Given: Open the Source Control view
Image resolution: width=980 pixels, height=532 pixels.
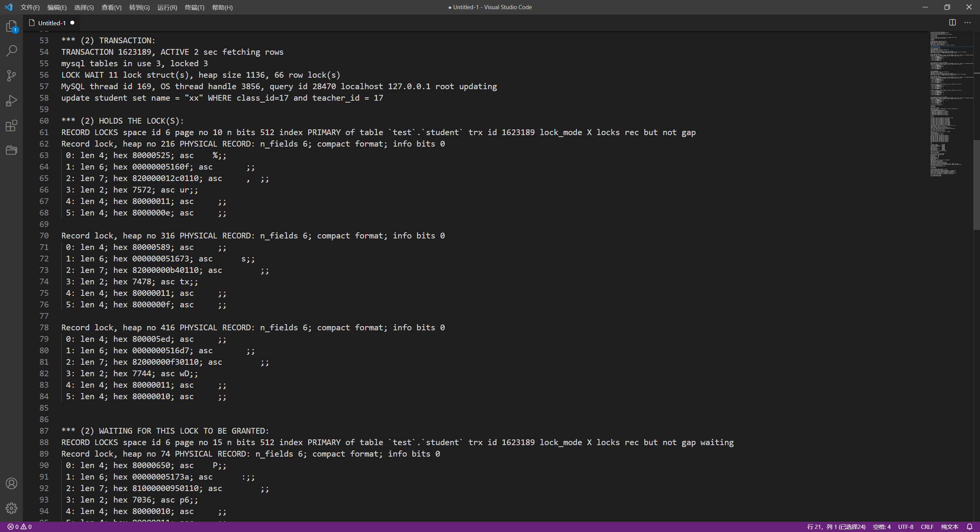Looking at the screenshot, I should (11, 75).
